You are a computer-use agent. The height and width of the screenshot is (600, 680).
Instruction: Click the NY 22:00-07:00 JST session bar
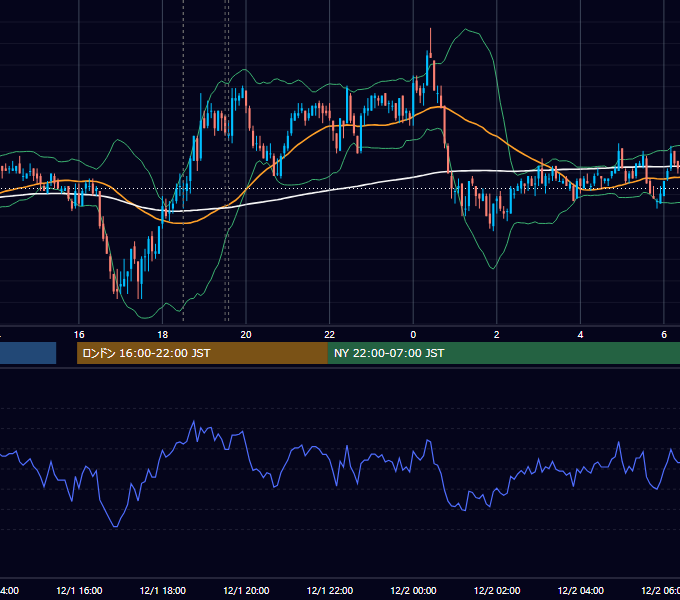click(x=503, y=353)
